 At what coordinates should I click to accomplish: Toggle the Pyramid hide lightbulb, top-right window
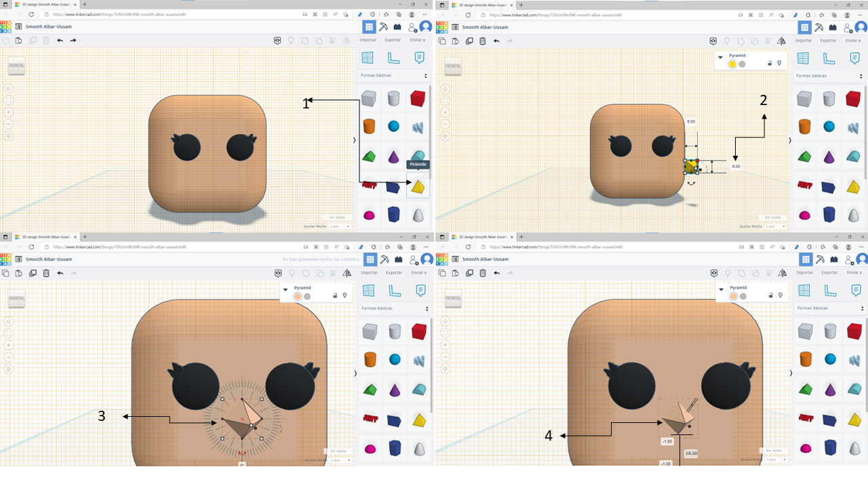779,64
